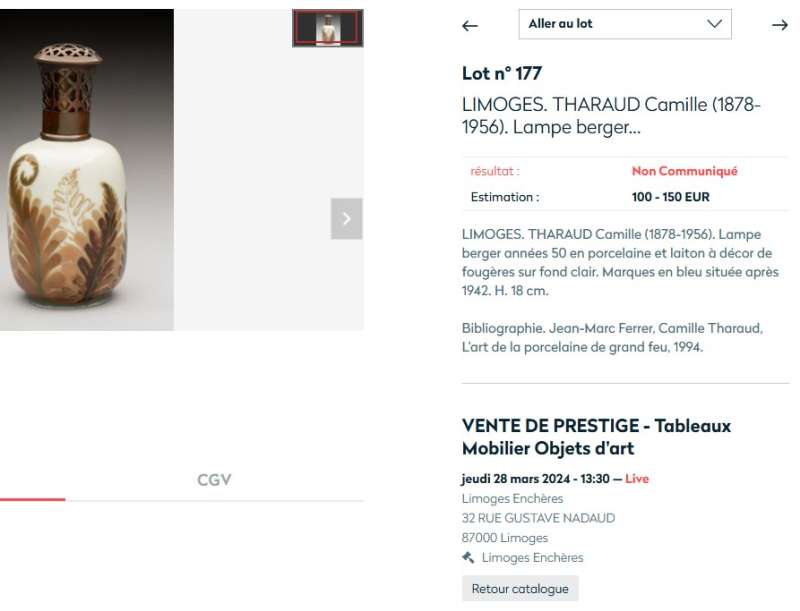Click the red 'Live' label
This screenshot has width=800, height=611.
pyautogui.click(x=637, y=478)
